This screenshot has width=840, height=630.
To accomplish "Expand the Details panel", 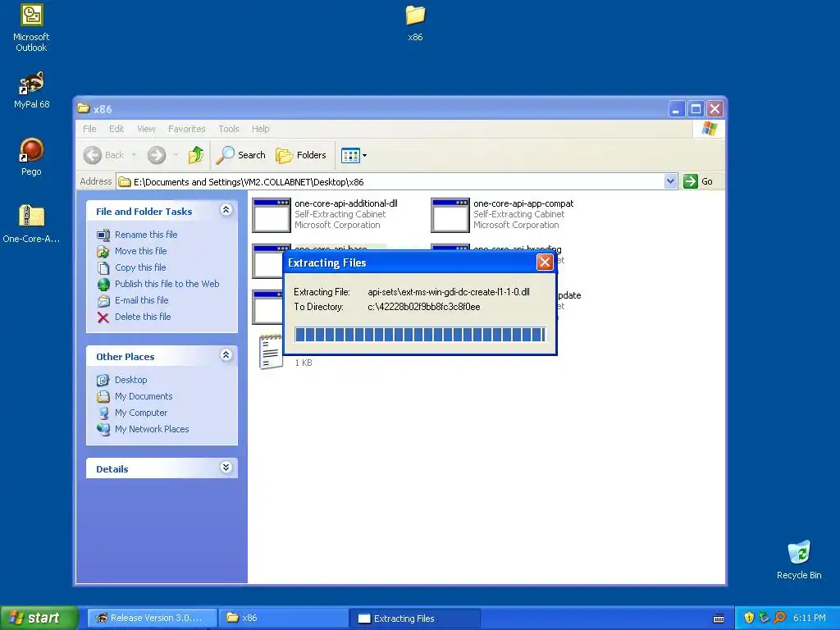I will point(226,468).
